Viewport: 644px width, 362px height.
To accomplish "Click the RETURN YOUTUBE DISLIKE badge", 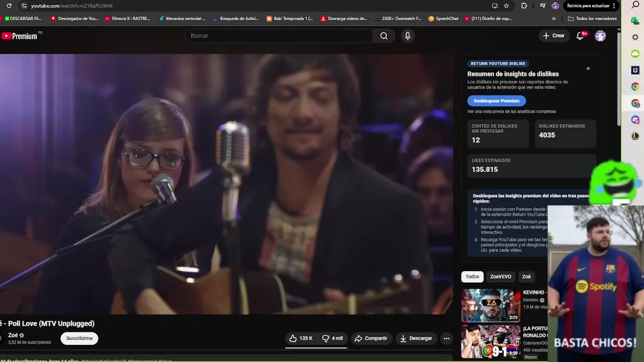I will pyautogui.click(x=498, y=63).
